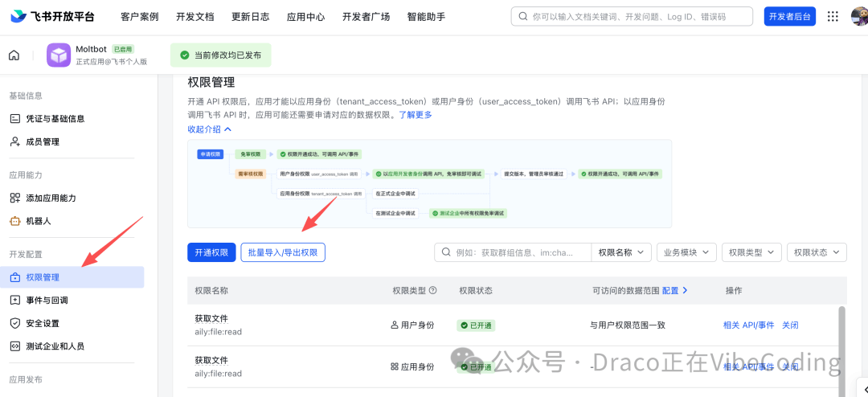
Task: Open the 业务模块 filter dropdown
Action: click(x=686, y=252)
